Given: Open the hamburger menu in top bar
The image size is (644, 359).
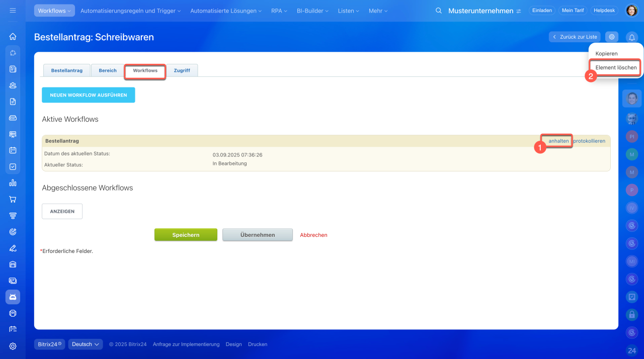Looking at the screenshot, I should pyautogui.click(x=13, y=11).
